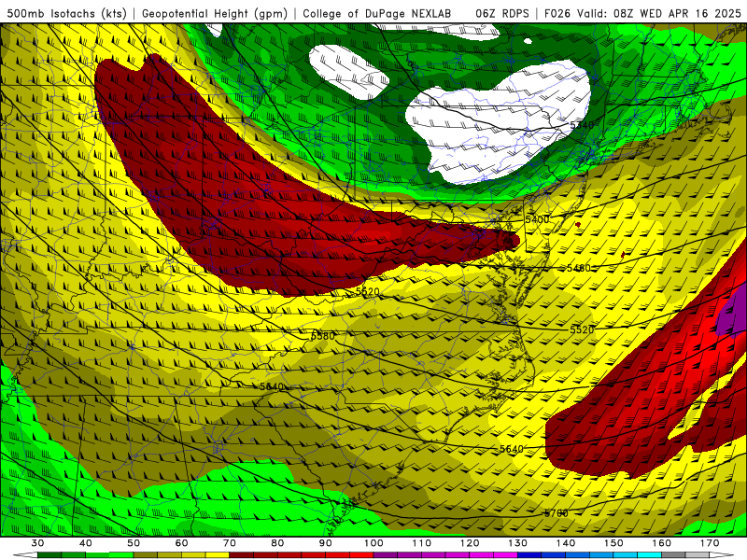Pick the bright red colorbar swatch before 100
The image size is (747, 560).
(362, 555)
